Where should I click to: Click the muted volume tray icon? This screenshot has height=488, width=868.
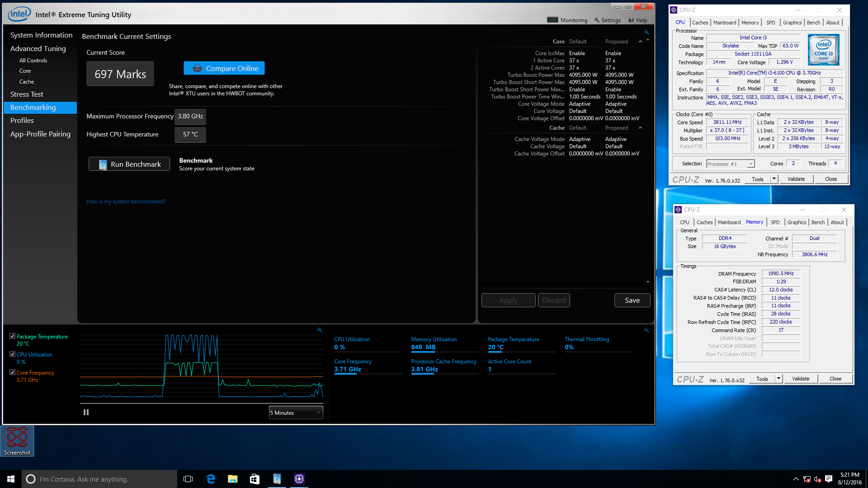817,479
